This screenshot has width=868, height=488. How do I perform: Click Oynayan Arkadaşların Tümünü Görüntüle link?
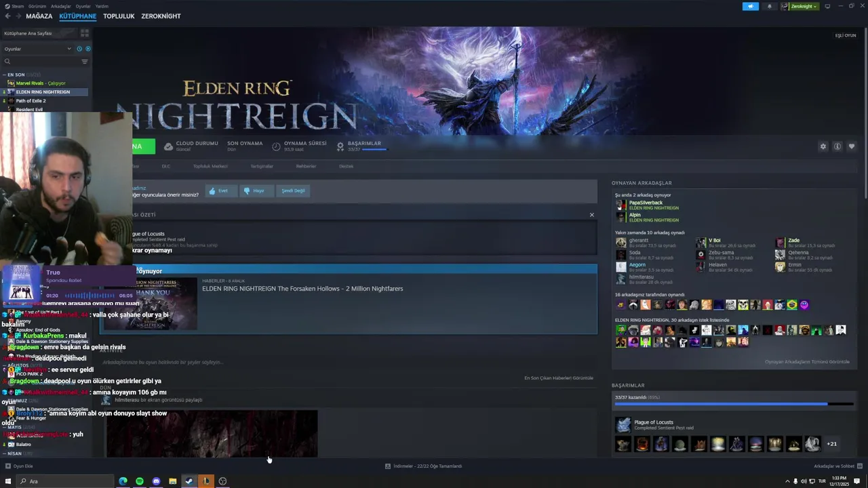tap(807, 362)
